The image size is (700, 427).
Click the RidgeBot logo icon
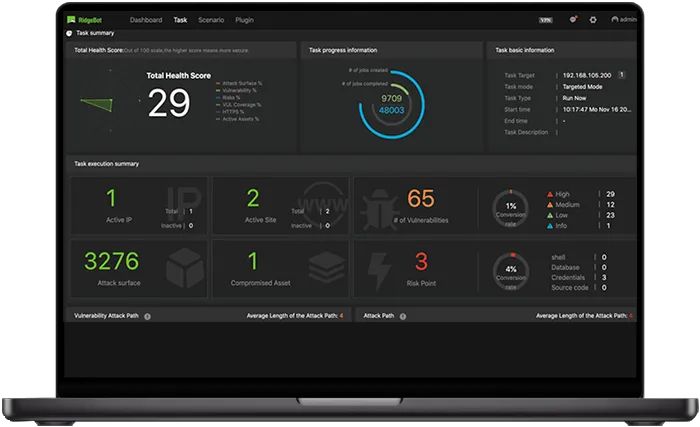coord(71,20)
